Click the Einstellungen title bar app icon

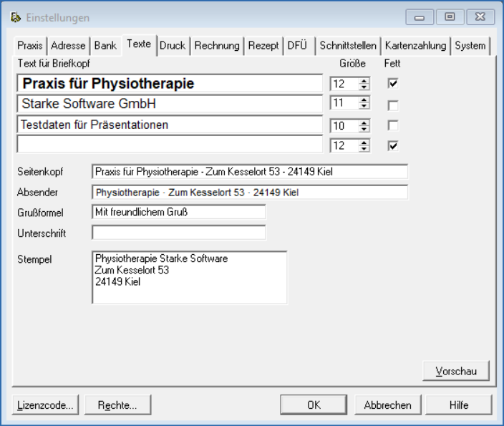(x=16, y=17)
